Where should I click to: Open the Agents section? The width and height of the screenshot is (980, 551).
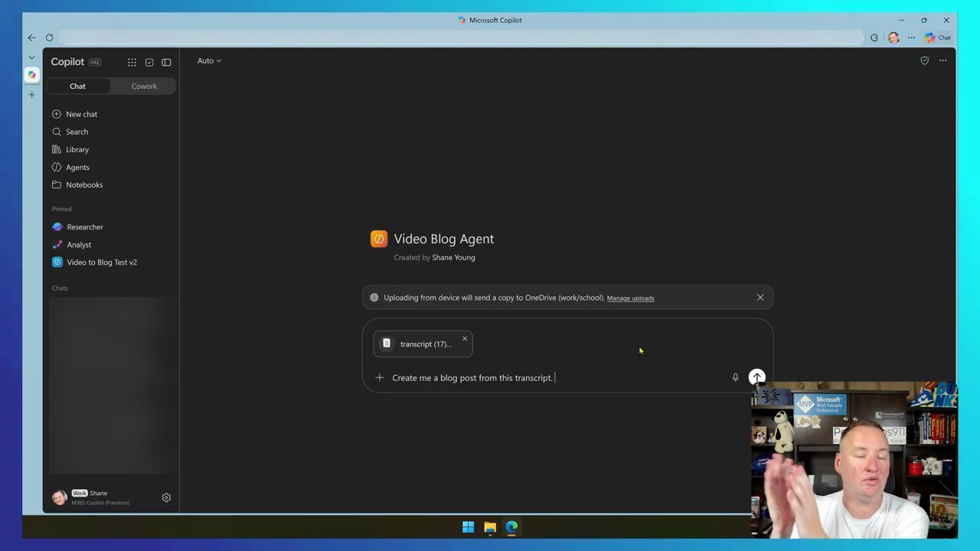click(x=70, y=167)
